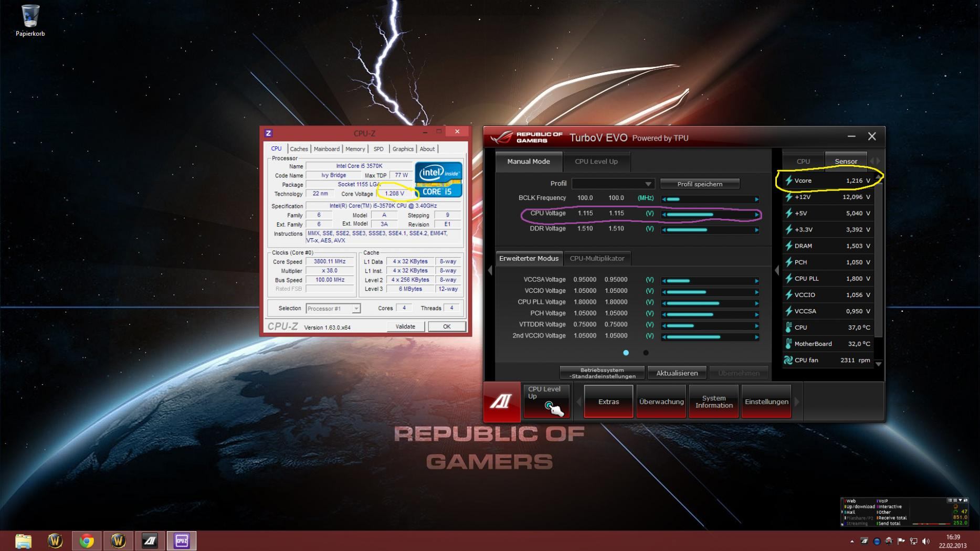Collapse the sensor panel with left arrow
Screen dimensions: 980x551
pyautogui.click(x=777, y=270)
